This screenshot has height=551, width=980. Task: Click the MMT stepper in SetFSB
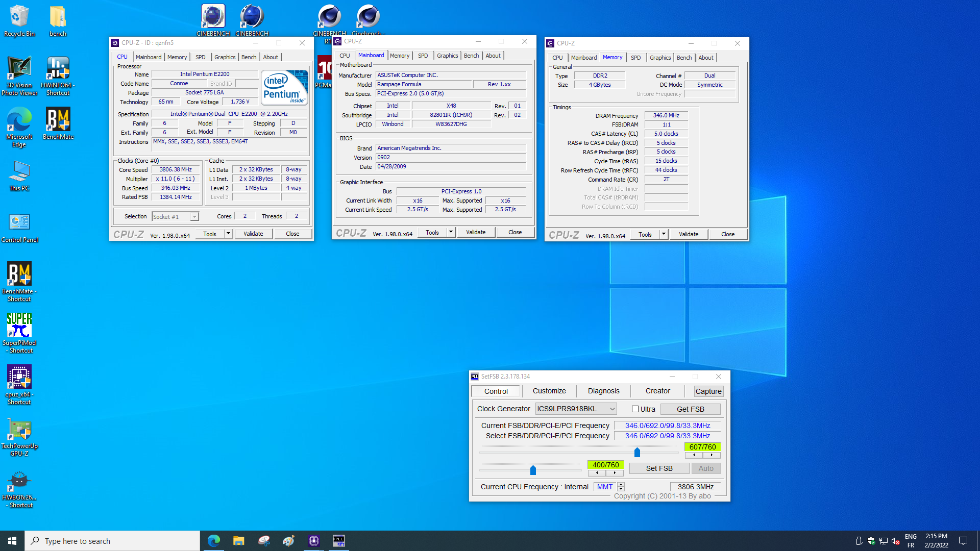621,487
